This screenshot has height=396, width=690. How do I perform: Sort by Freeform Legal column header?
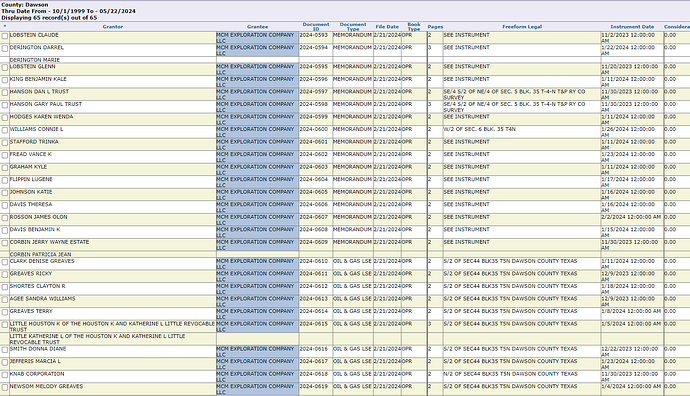pyautogui.click(x=522, y=27)
